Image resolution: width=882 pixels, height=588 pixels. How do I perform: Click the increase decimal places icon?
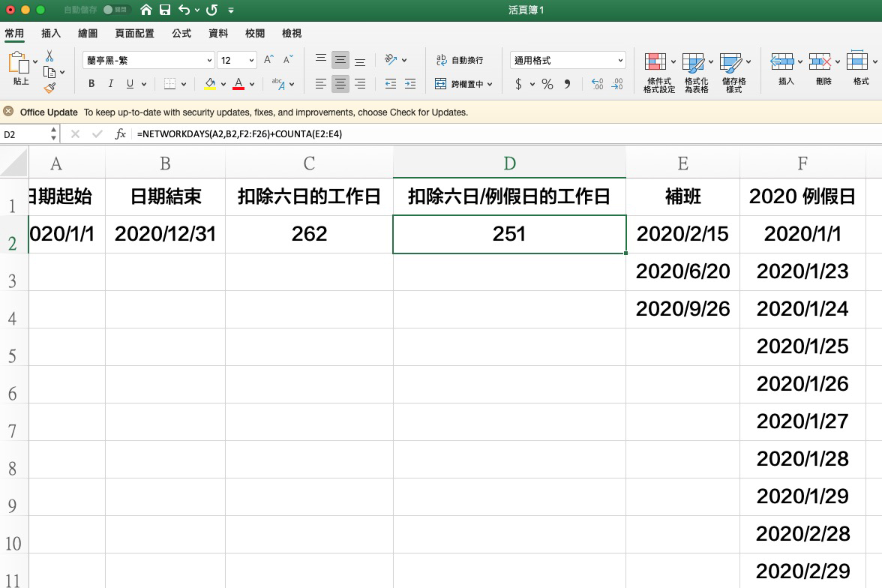[598, 84]
